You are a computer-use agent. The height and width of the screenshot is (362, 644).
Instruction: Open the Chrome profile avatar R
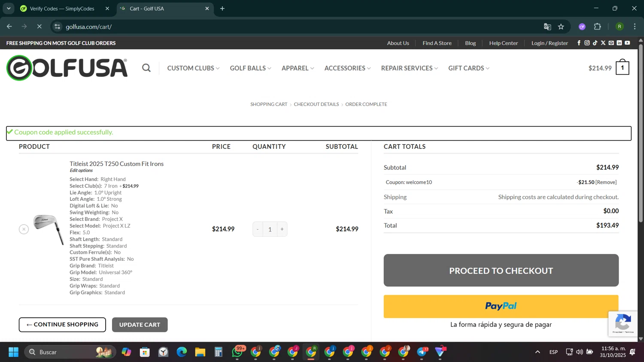point(620,27)
